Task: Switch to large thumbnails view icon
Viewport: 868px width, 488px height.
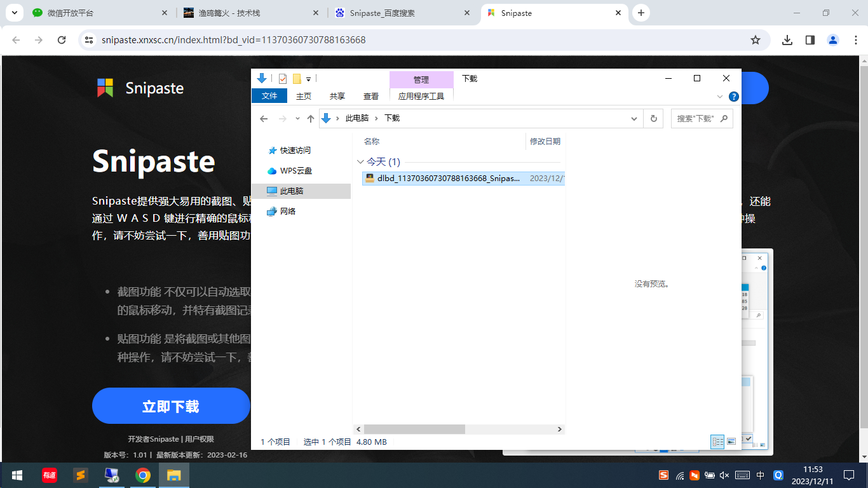Action: 731,442
